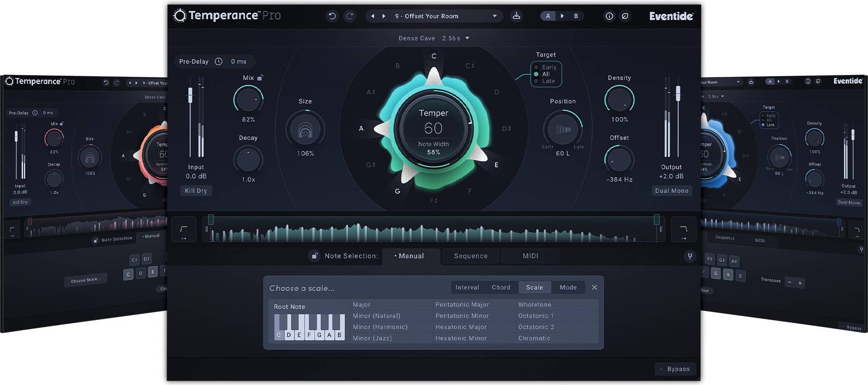
Task: Switch to the Chord tab in scale chooser
Action: pyautogui.click(x=501, y=288)
